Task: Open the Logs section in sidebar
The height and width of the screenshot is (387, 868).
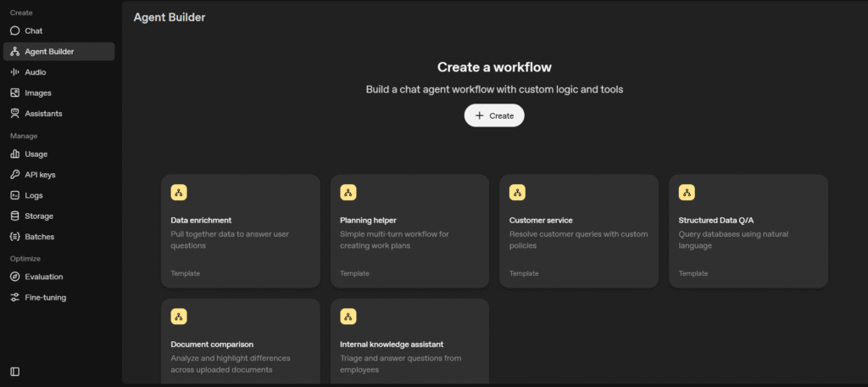Action: [34, 195]
